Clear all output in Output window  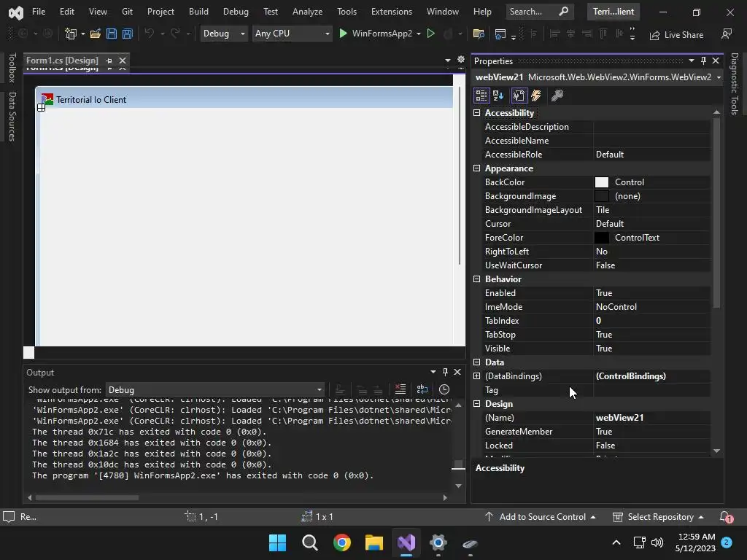pyautogui.click(x=400, y=389)
